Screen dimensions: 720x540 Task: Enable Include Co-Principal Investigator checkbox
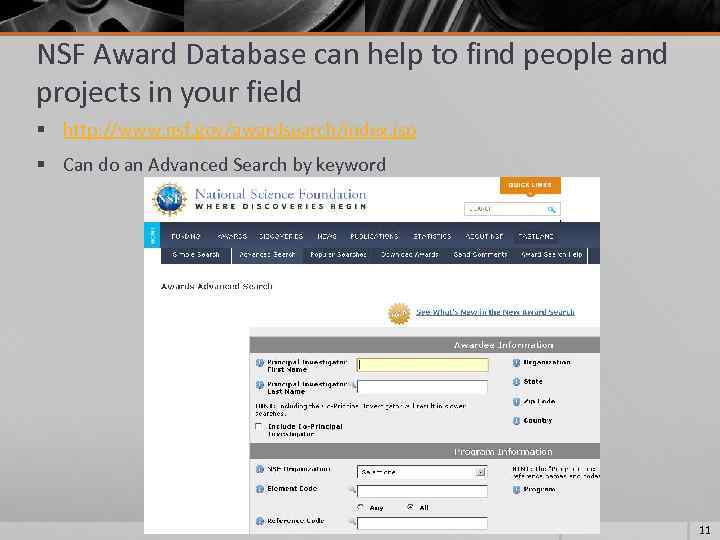point(259,427)
